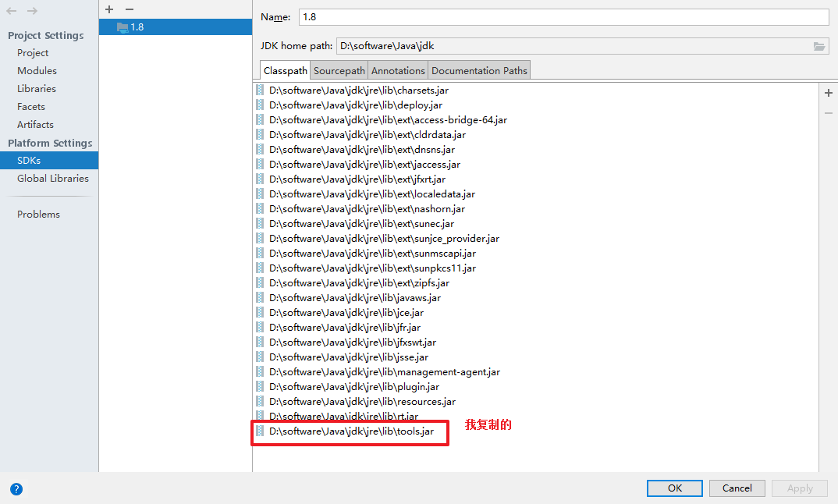Select Project in Project Settings
Image resolution: width=838 pixels, height=504 pixels.
click(33, 53)
